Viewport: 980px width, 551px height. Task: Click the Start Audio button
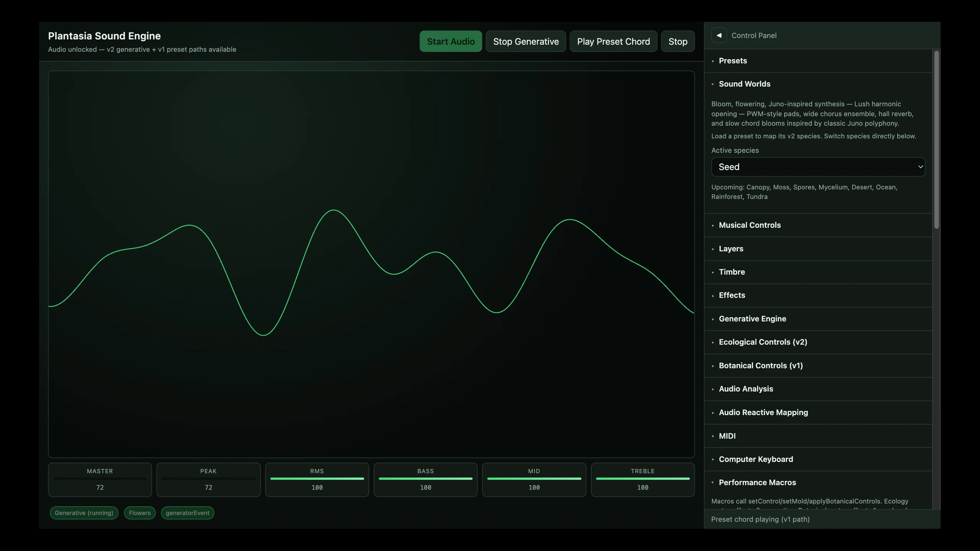point(451,41)
